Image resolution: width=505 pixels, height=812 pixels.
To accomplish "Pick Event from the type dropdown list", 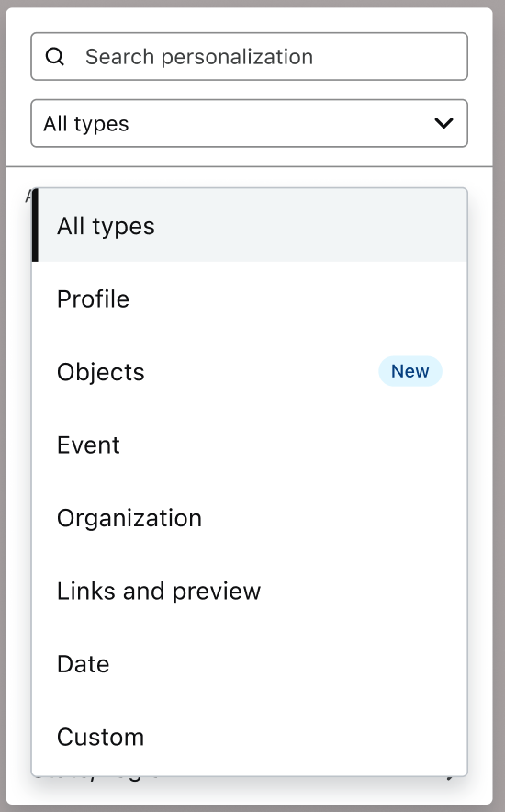I will click(250, 445).
